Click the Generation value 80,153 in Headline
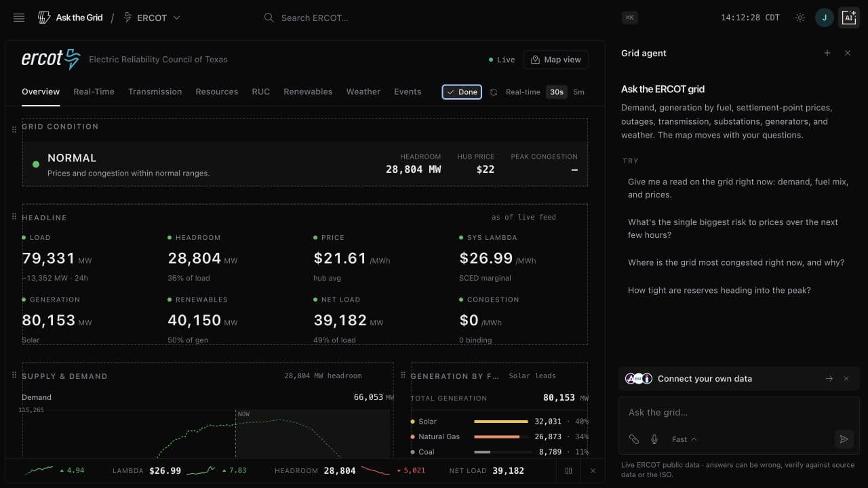868x488 pixels. pyautogui.click(x=48, y=320)
